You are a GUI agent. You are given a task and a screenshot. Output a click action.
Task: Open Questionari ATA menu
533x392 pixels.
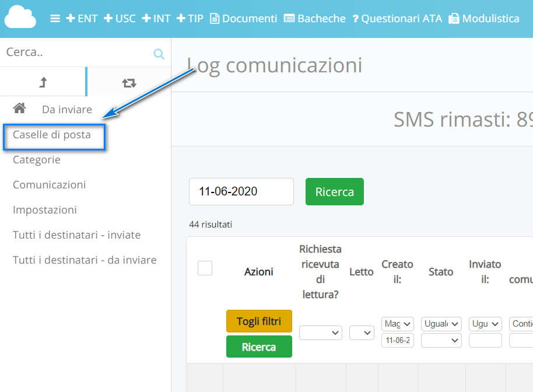(x=397, y=18)
